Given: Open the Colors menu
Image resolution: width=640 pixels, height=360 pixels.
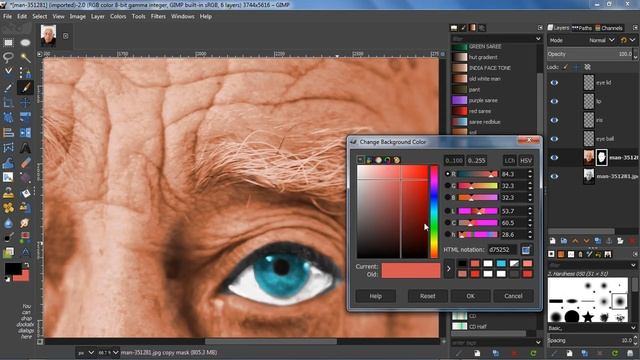Looking at the screenshot, I should click(x=118, y=16).
